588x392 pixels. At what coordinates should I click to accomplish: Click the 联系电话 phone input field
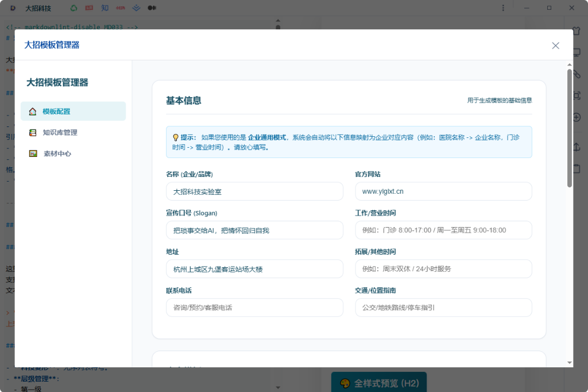click(254, 308)
